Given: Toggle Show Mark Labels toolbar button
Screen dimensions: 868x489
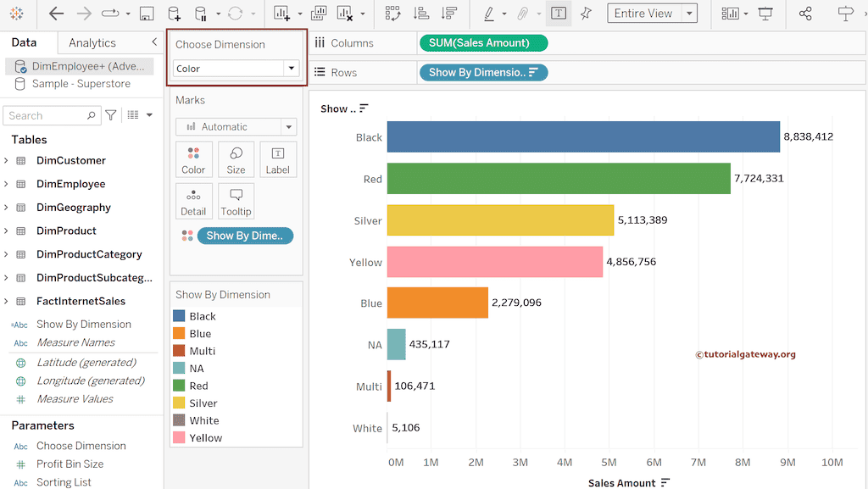Looking at the screenshot, I should tap(559, 14).
